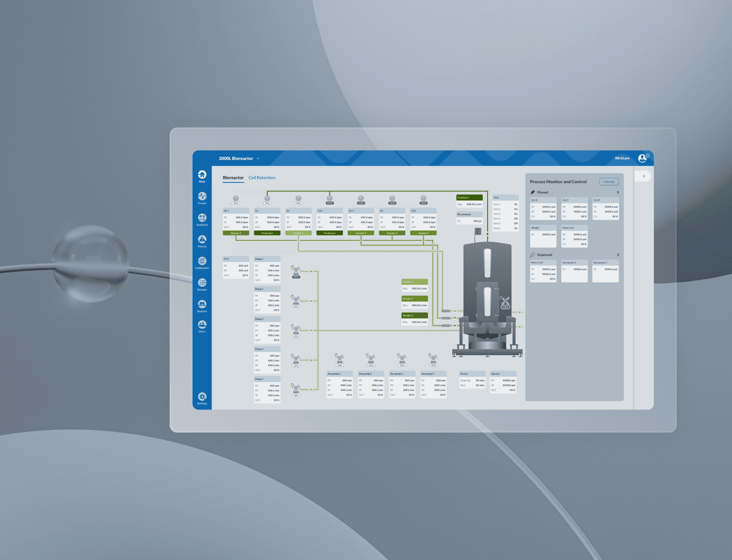The height and width of the screenshot is (560, 732).
Task: Open the Sparger 3 destination under Air 1
Action: (x=236, y=233)
